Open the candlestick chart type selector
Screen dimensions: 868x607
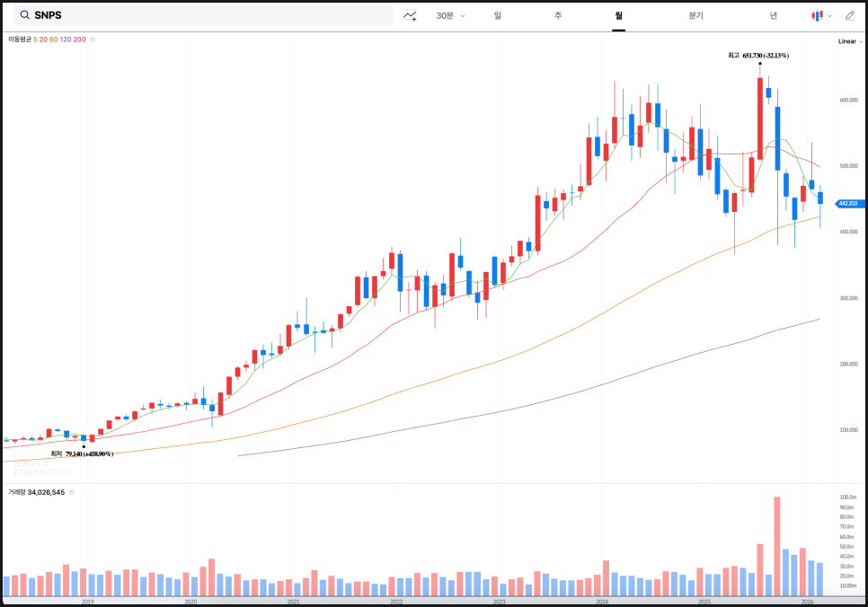(817, 15)
